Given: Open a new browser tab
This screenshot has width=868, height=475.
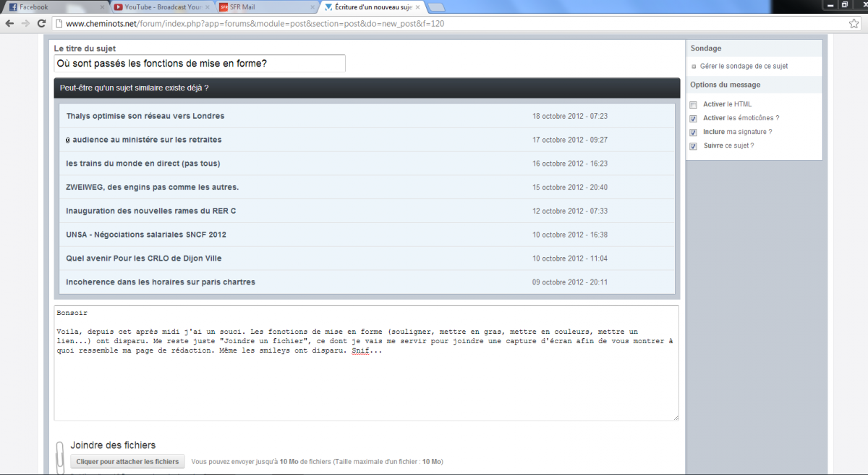Looking at the screenshot, I should pos(436,7).
